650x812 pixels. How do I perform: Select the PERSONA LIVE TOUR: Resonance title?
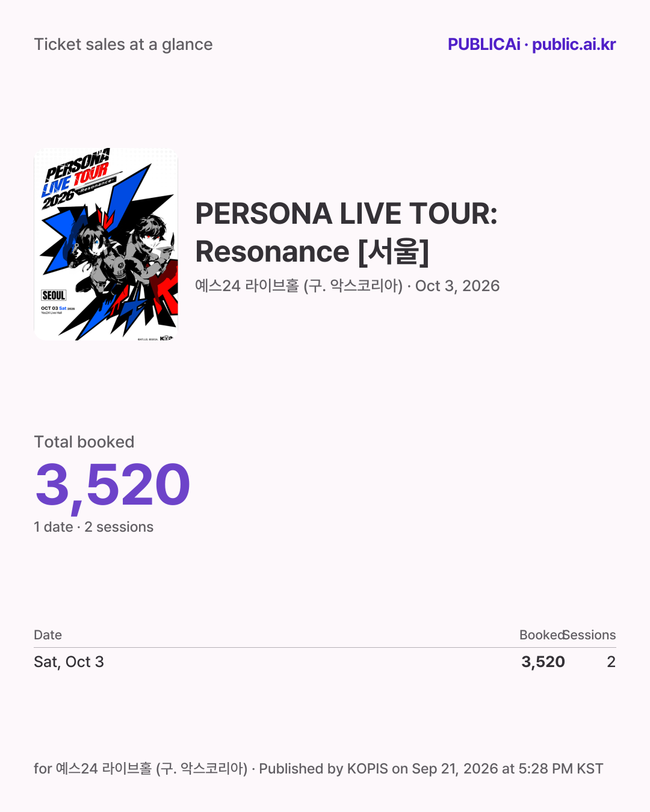coord(346,232)
